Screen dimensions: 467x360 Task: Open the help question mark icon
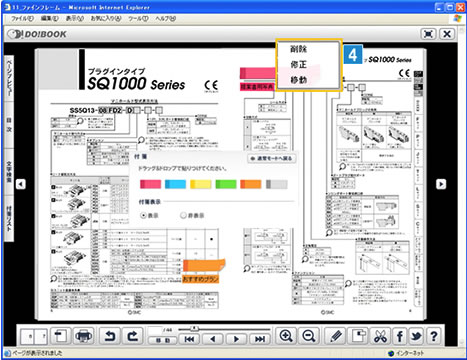[x=434, y=336]
